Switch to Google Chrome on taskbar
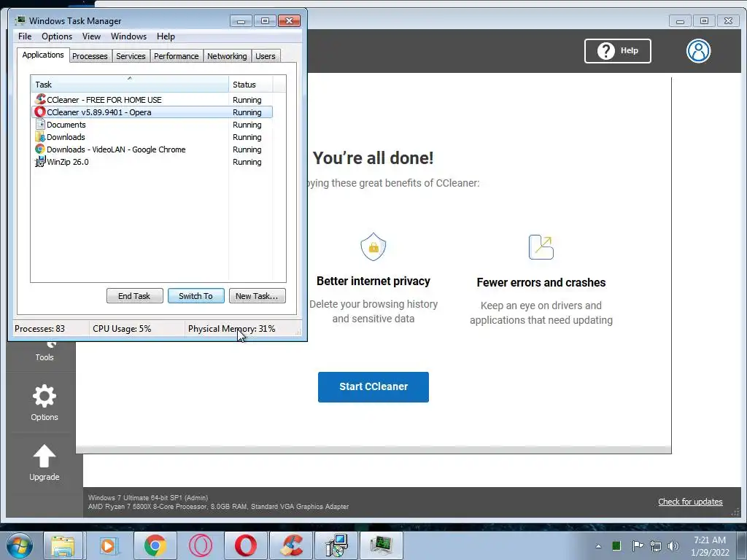Viewport: 747px width, 560px height. 155,545
